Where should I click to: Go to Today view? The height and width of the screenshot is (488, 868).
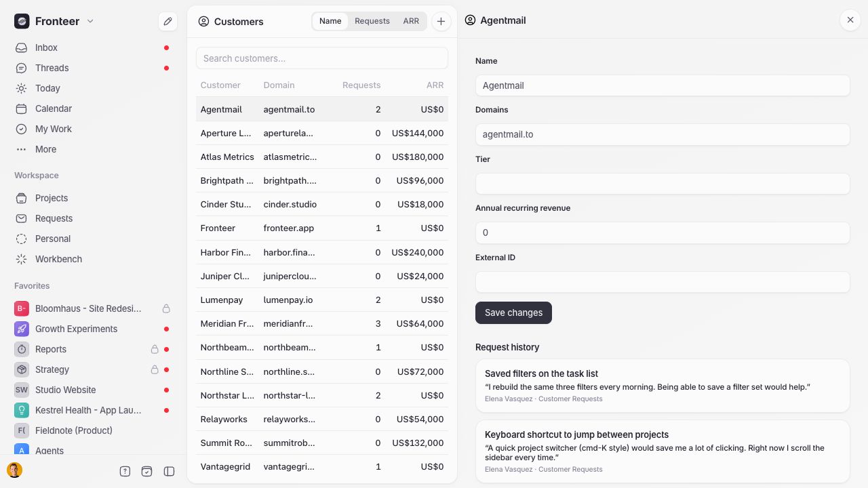point(93,88)
